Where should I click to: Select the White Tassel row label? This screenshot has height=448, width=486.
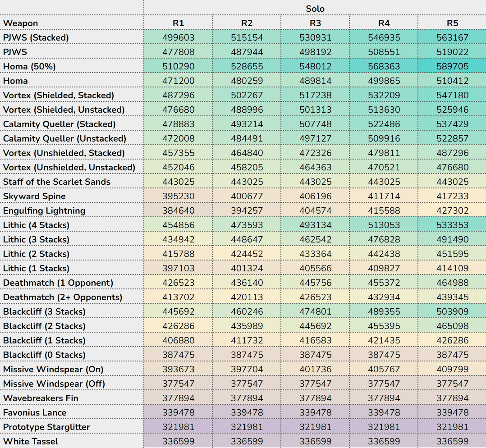(31, 441)
